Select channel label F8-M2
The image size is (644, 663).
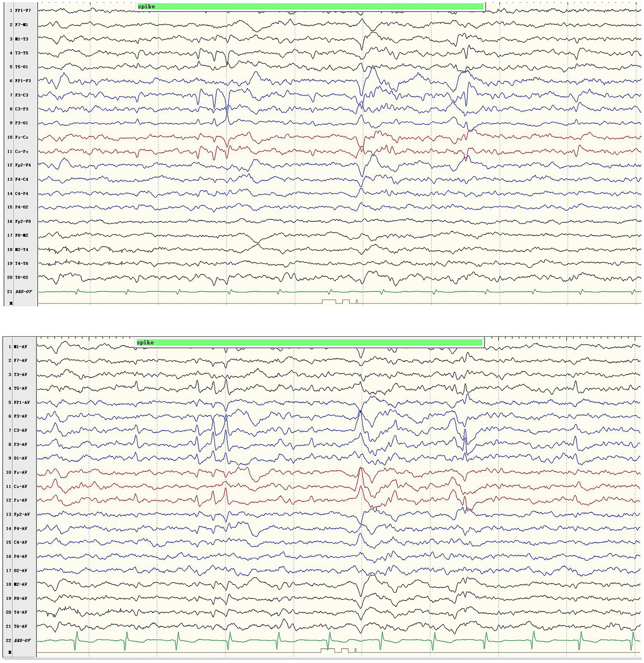(22, 235)
